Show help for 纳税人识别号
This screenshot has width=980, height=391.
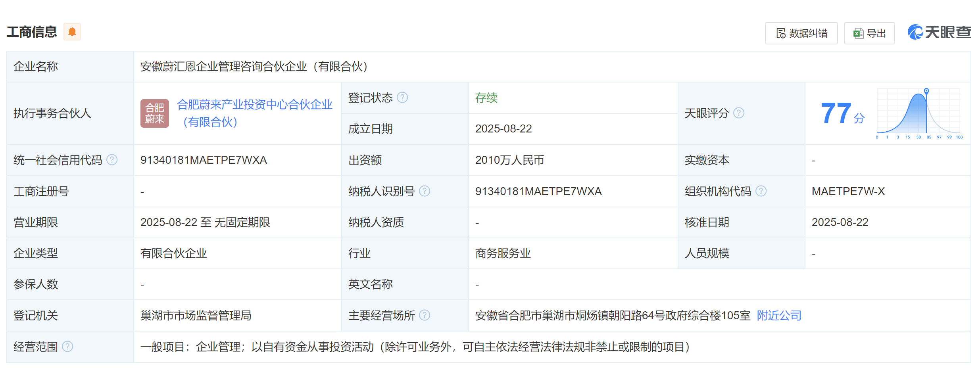(425, 191)
